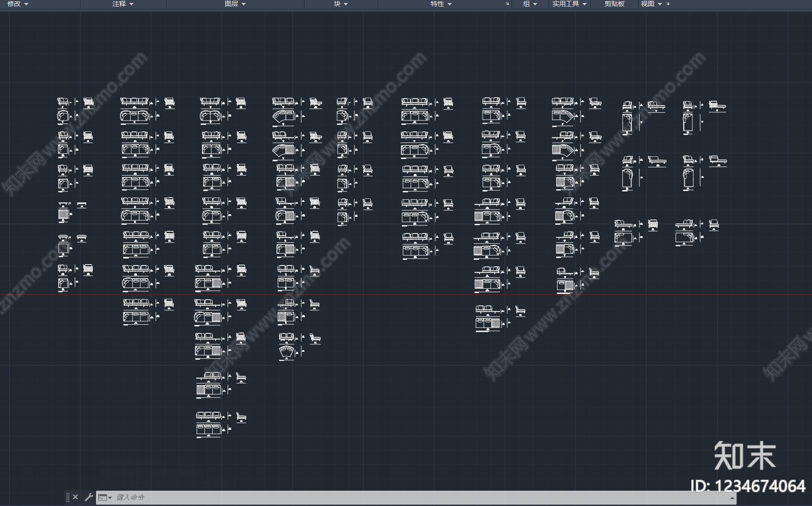This screenshot has width=812, height=506.
Task: Expand the 实用工具 panel dropdown
Action: point(569,4)
